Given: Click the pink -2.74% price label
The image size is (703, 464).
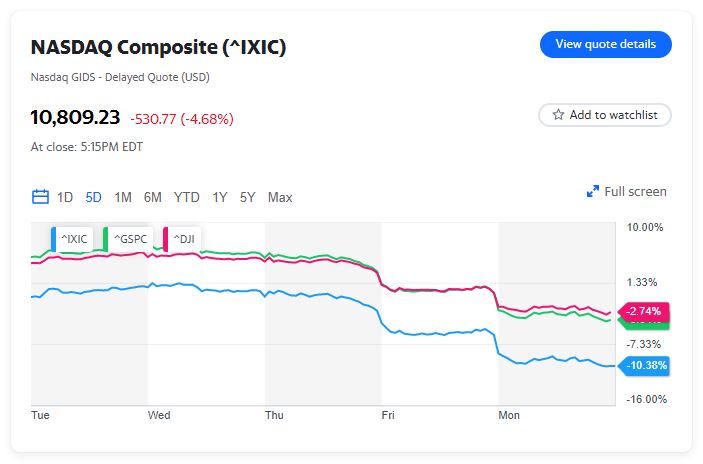Looking at the screenshot, I should pyautogui.click(x=645, y=311).
